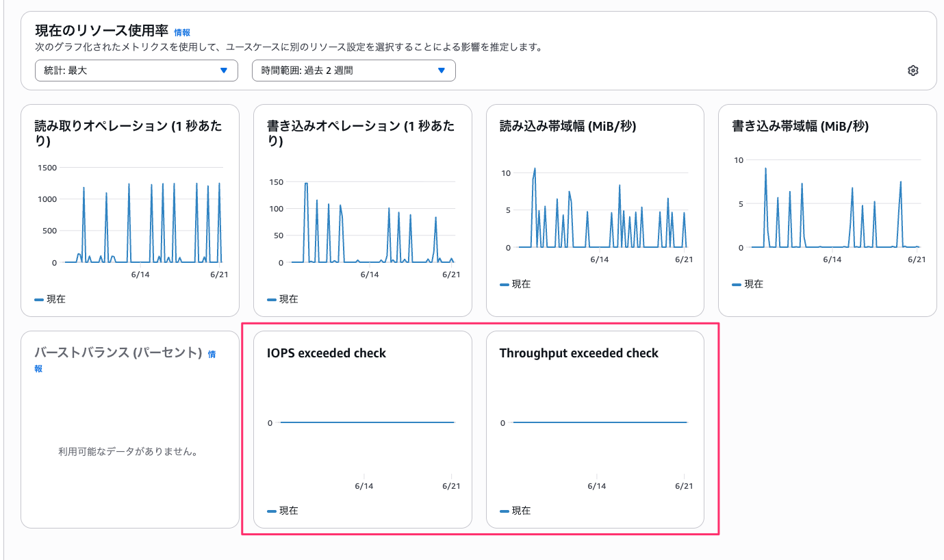944x560 pixels.
Task: Click the description text under 現在のリソース使用率
Action: (289, 48)
